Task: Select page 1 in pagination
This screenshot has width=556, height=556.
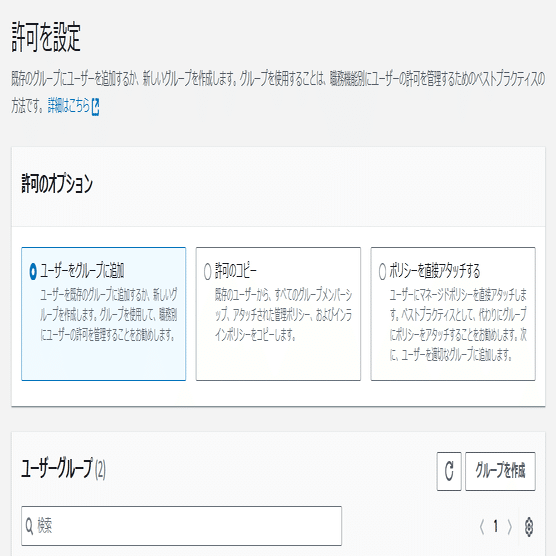Action: point(496,527)
